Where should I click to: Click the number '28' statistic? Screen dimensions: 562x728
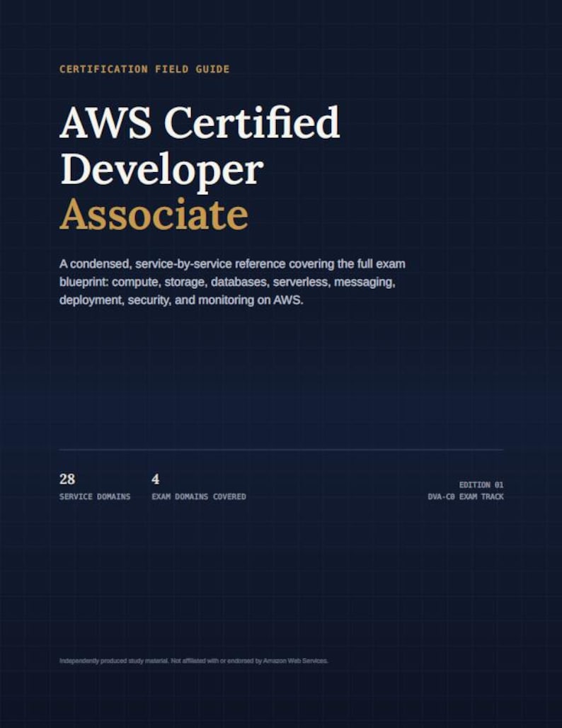[x=67, y=479]
